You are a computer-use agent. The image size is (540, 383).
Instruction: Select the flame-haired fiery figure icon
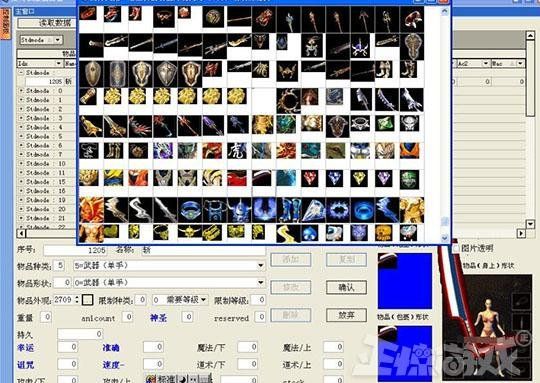click(91, 210)
